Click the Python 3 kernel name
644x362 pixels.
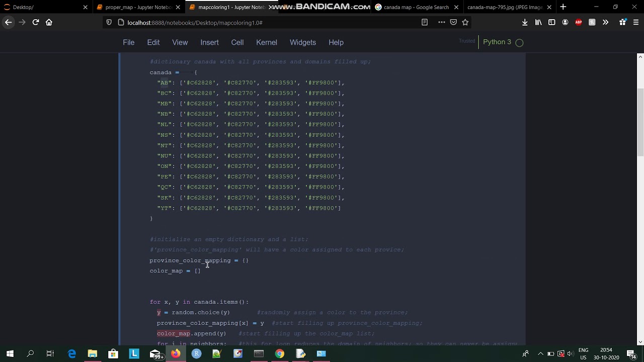497,42
